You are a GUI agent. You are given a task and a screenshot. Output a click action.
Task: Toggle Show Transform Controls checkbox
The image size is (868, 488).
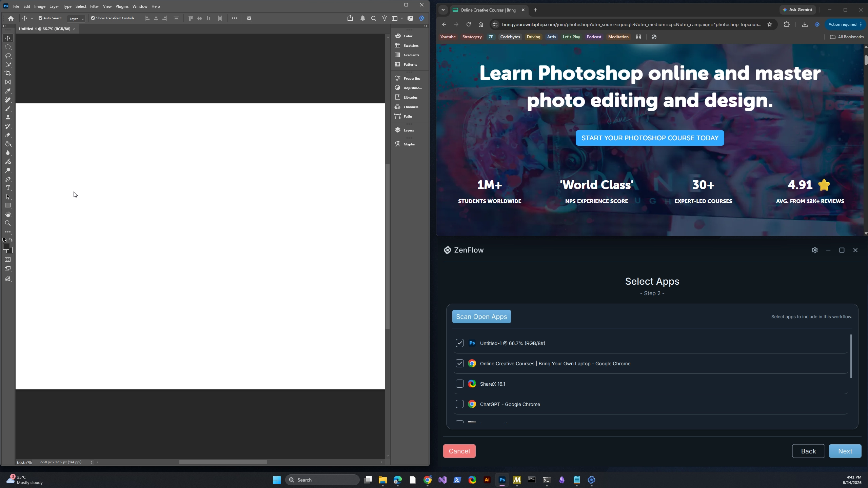click(93, 18)
